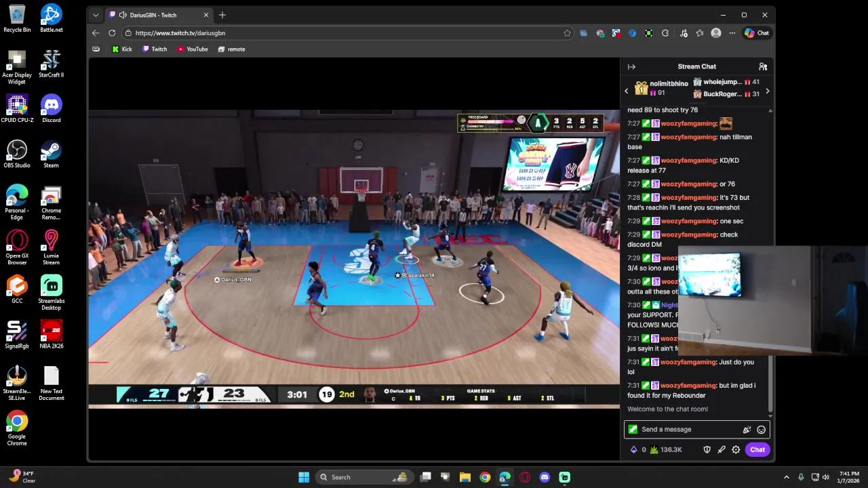The width and height of the screenshot is (868, 488).
Task: Mute the DariusGBN tab audio icon
Action: [122, 15]
